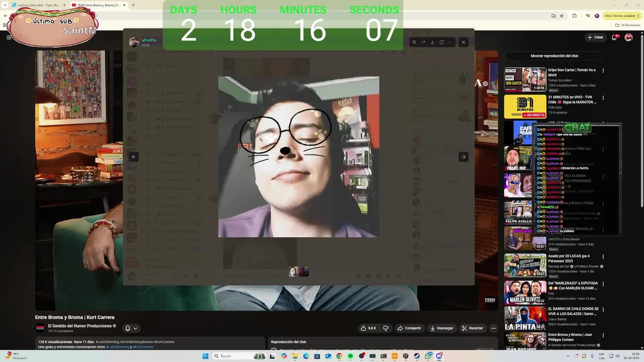This screenshot has width=644, height=362.
Task: Click the channel avatar under the video title
Action: pyautogui.click(x=40, y=328)
